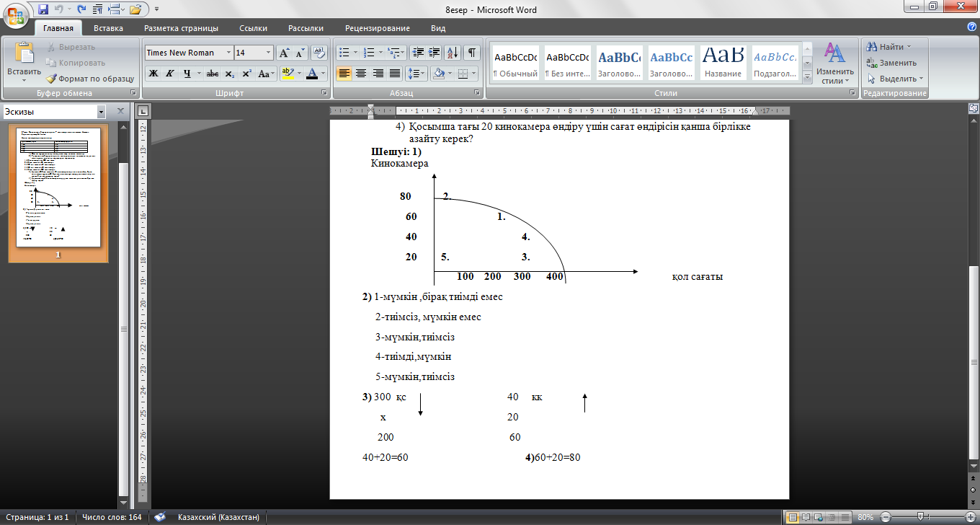Image resolution: width=980 pixels, height=525 pixels.
Task: Apply the font color (A) swatch
Action: tap(312, 74)
